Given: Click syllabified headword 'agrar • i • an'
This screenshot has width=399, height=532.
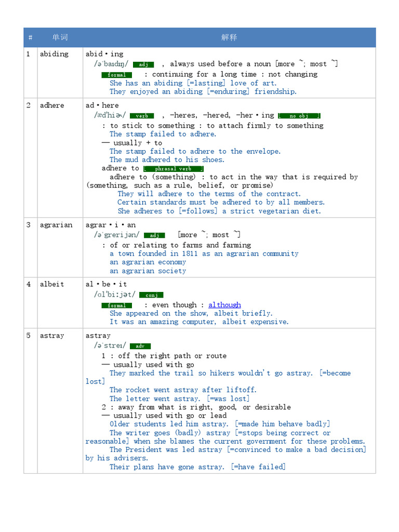Looking at the screenshot, I should point(111,224).
